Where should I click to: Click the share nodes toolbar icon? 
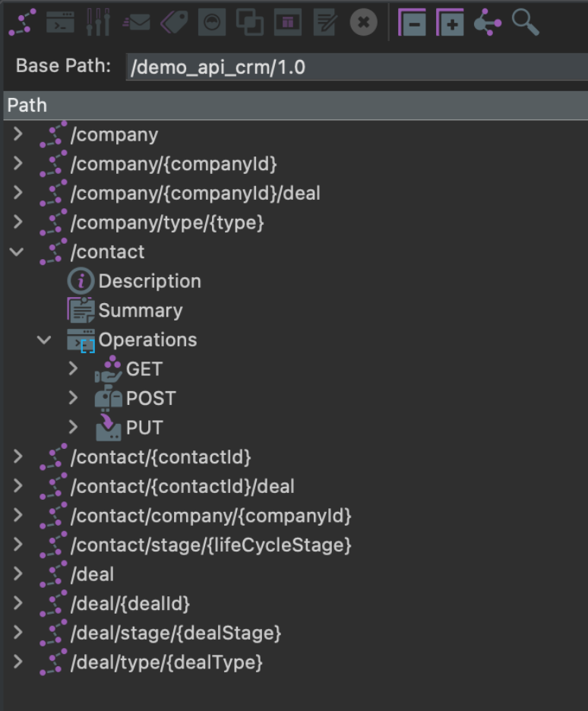[487, 23]
